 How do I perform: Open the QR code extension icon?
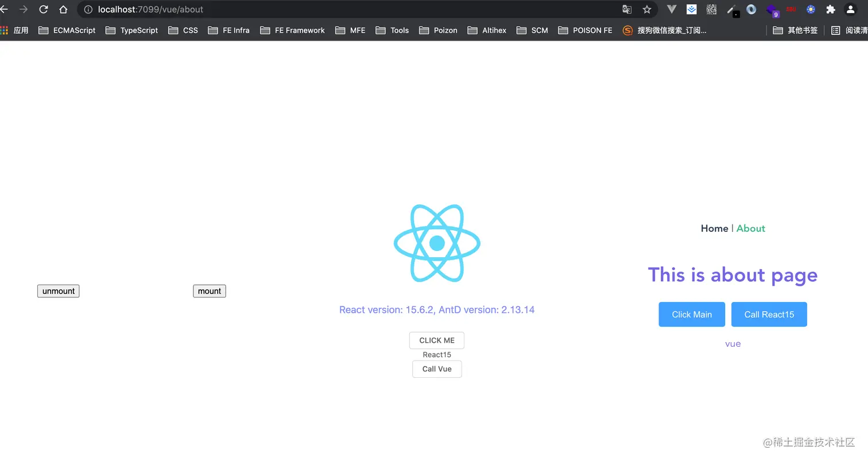tap(711, 9)
